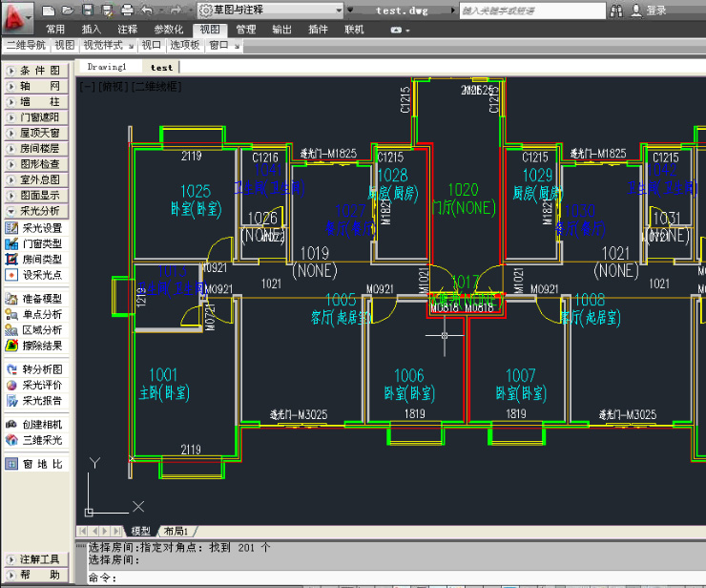Open the 采光报告 daylighting report
Screen dimensions: 706x588
[41, 401]
